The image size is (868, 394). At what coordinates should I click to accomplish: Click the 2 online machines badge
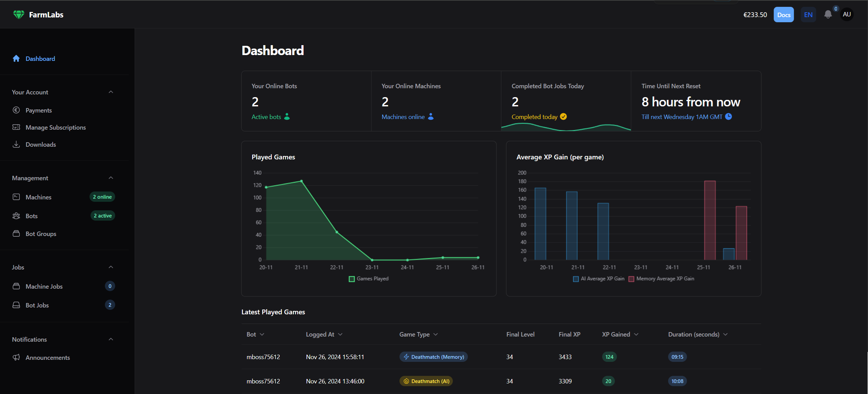click(x=102, y=197)
